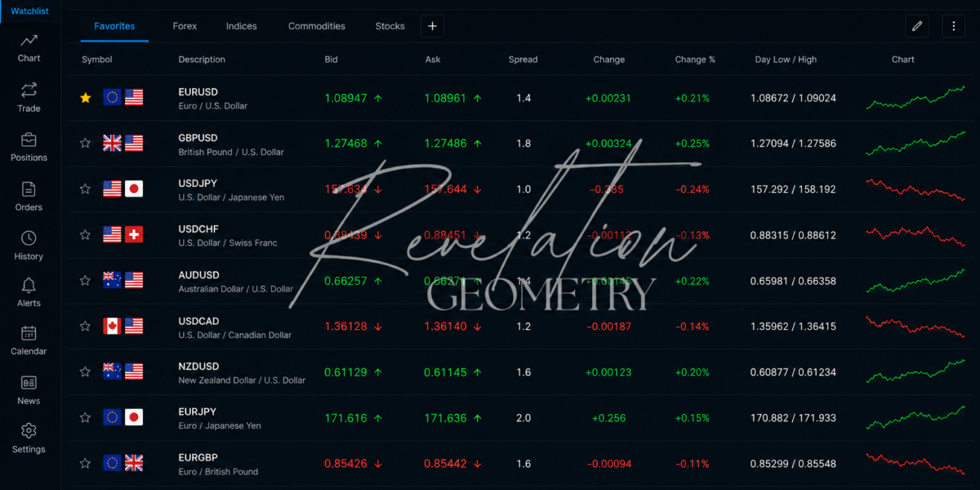The width and height of the screenshot is (980, 490).
Task: Add a new watchlist tab with plus
Action: (432, 26)
